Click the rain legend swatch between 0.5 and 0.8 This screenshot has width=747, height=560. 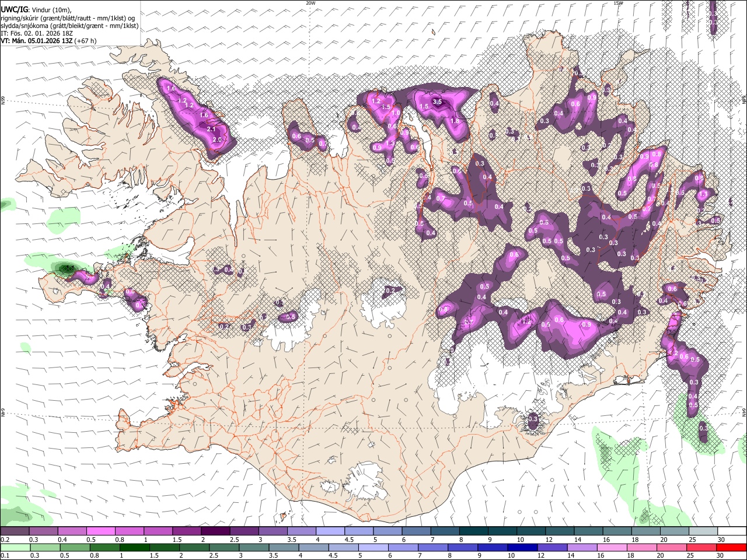74,547
